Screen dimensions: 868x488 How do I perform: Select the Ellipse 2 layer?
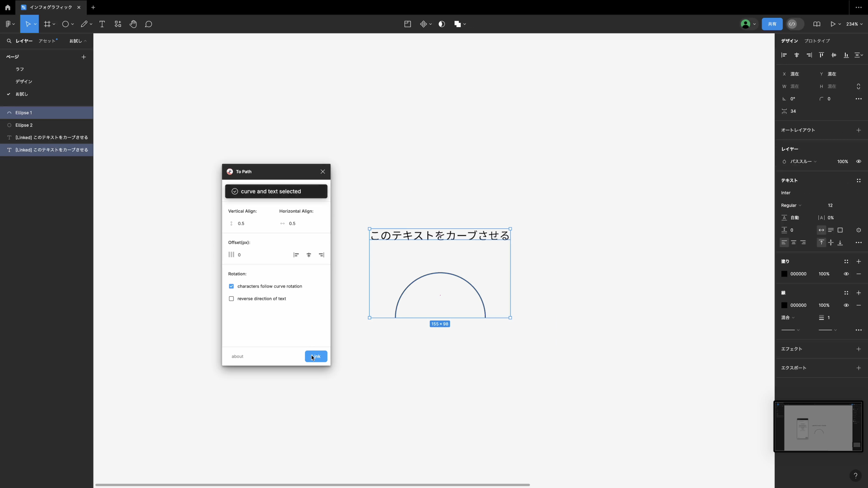click(x=46, y=125)
